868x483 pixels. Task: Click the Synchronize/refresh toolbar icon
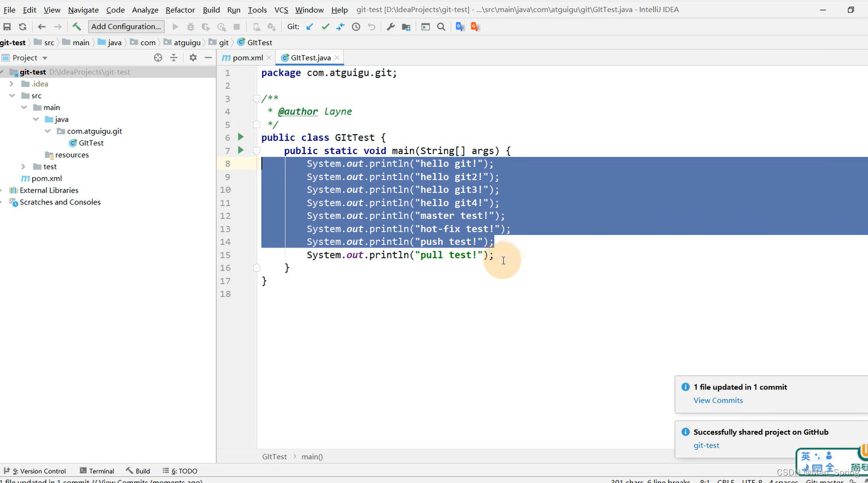[x=22, y=27]
